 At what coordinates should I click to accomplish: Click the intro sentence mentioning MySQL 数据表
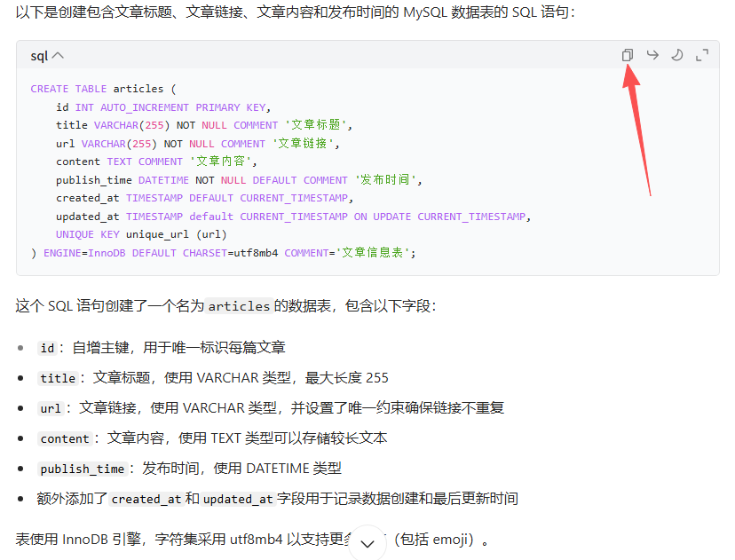tap(296, 12)
